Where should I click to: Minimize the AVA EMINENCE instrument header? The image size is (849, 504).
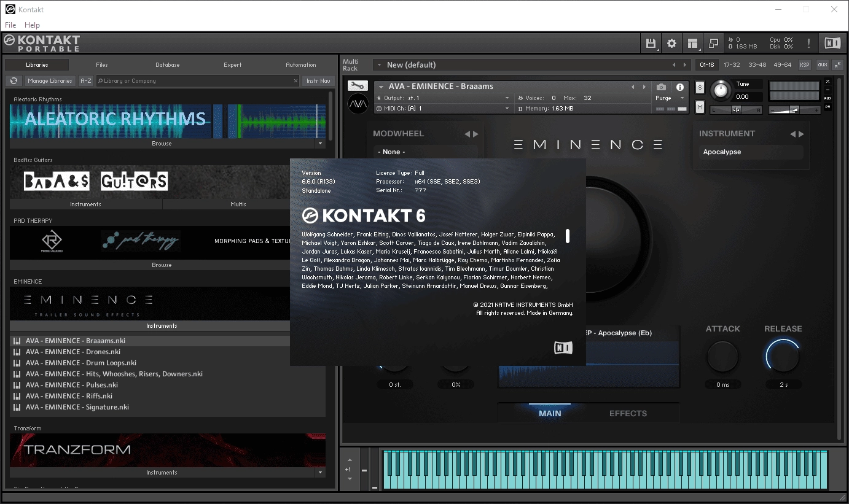click(827, 90)
